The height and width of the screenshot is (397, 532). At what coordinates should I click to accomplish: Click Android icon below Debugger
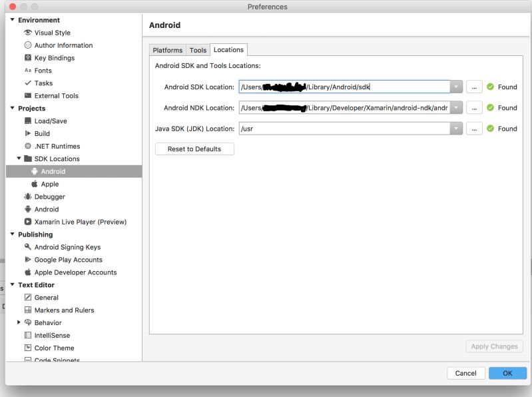pos(28,209)
